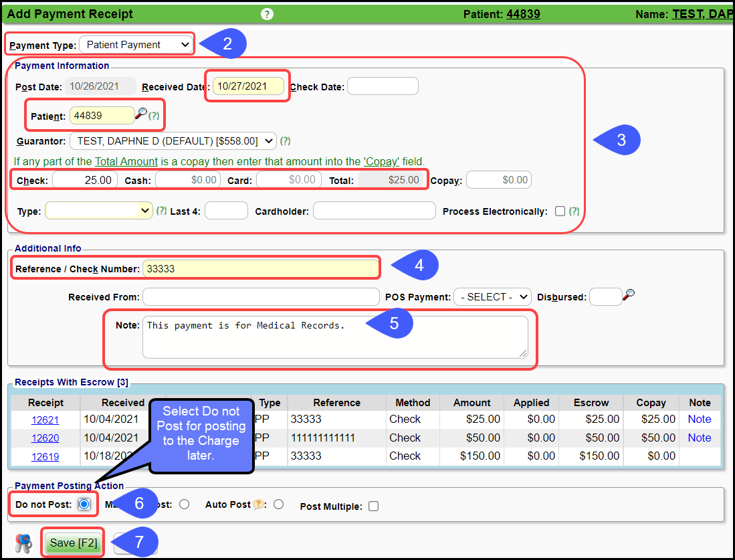Click the Disbursed search magnifier icon

click(x=628, y=295)
